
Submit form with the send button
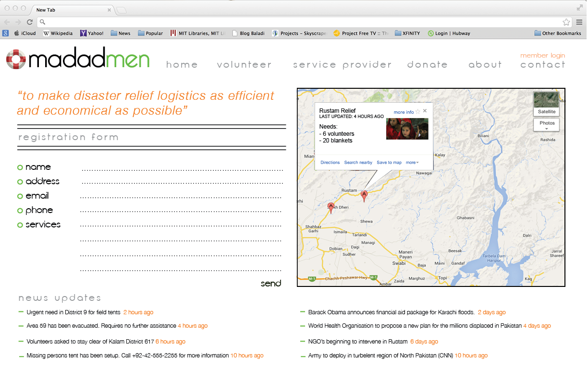coord(271,284)
